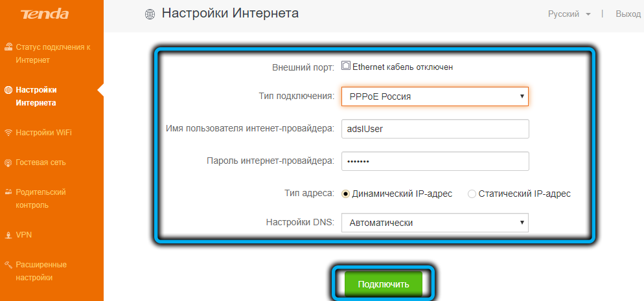Click the WiFi settings signal icon
The image size is (644, 301).
[x=8, y=133]
